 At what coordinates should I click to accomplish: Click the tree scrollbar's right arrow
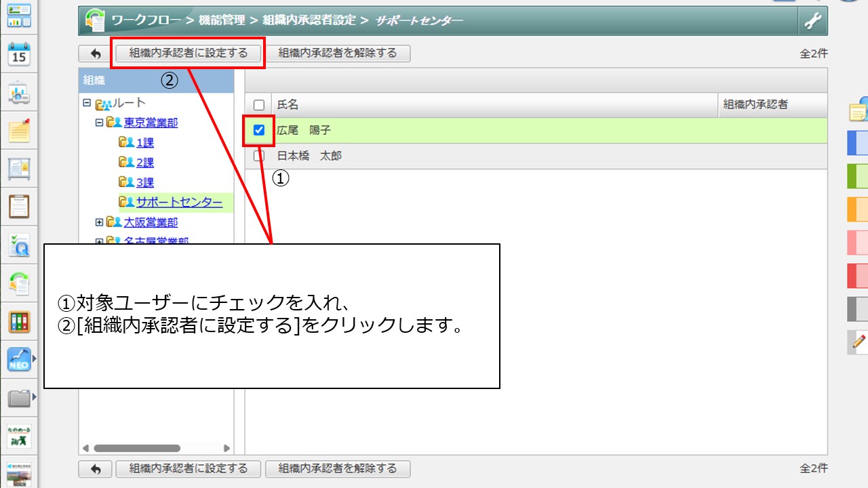click(226, 448)
